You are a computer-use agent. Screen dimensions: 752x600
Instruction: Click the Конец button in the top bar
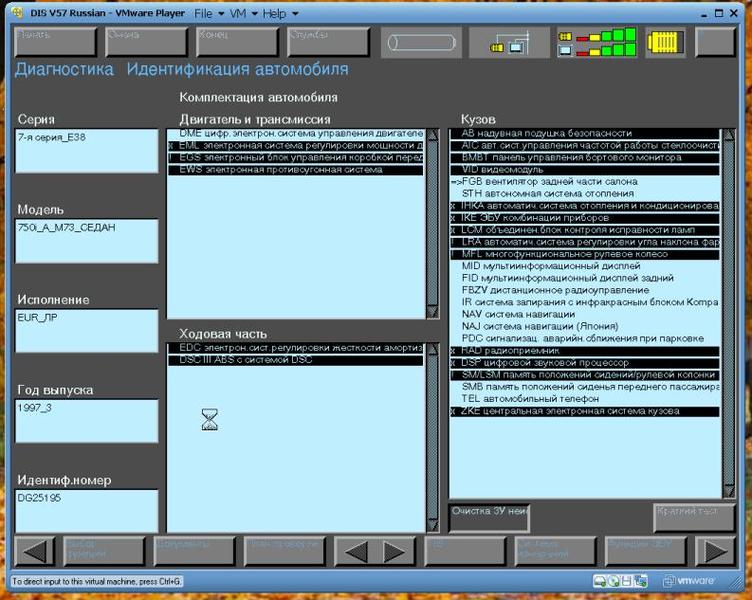click(237, 42)
